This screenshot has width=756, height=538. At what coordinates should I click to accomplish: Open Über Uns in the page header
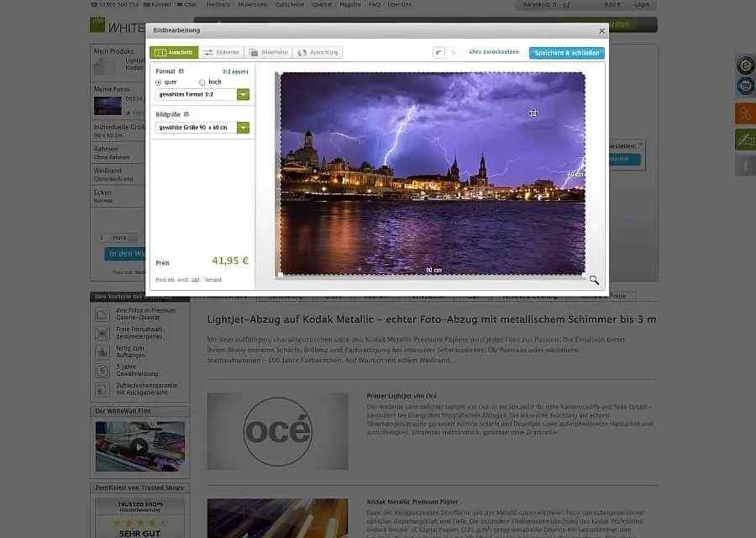coord(399,4)
